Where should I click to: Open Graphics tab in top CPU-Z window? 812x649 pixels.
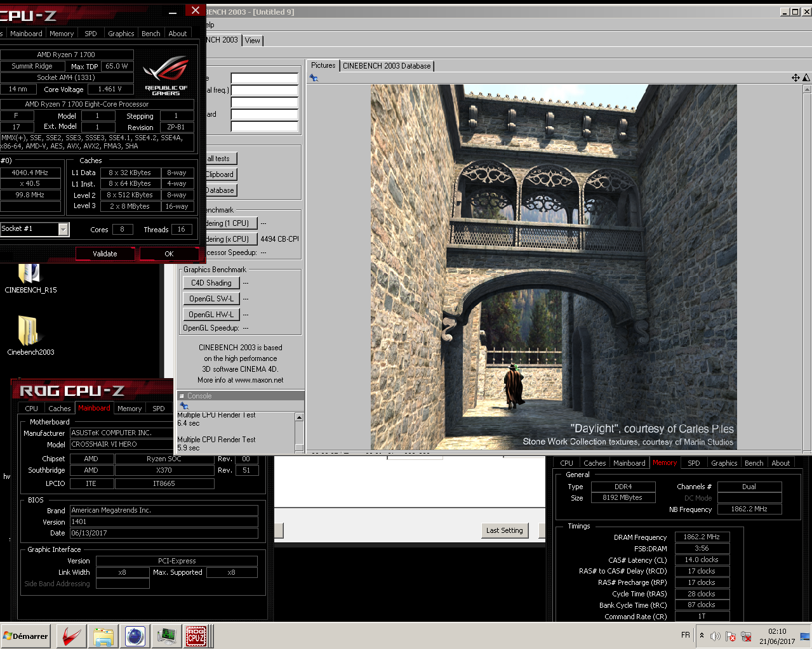(x=121, y=34)
